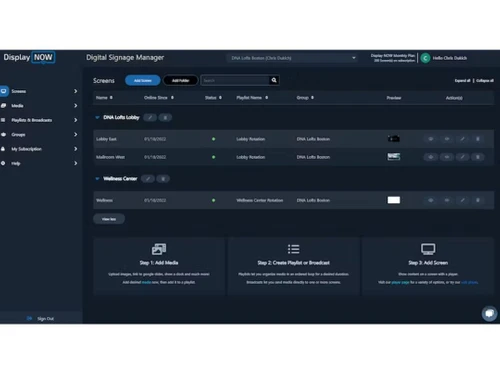This screenshot has width=500, height=375.
Task: Click the pencil edit icon for Wellness screen
Action: pyautogui.click(x=462, y=200)
